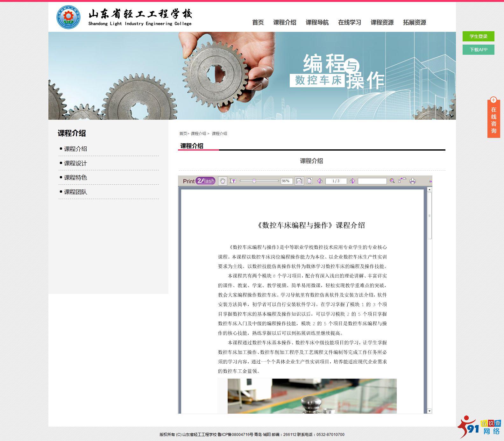Click the lathe photo inside the document
Viewport: 504px width, 441px height.
pos(312,396)
